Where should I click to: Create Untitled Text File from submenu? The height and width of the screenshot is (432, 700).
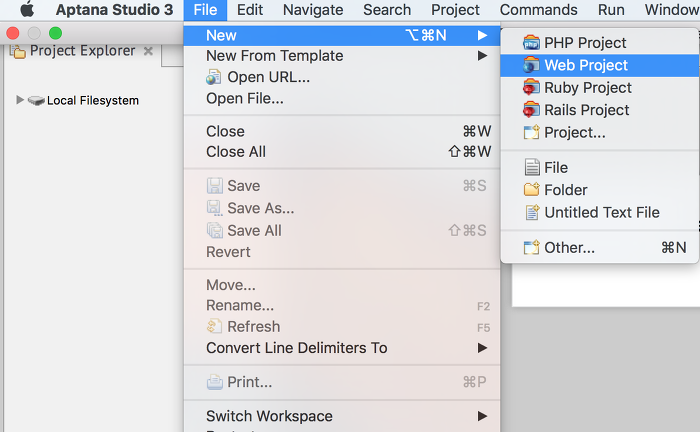(600, 212)
